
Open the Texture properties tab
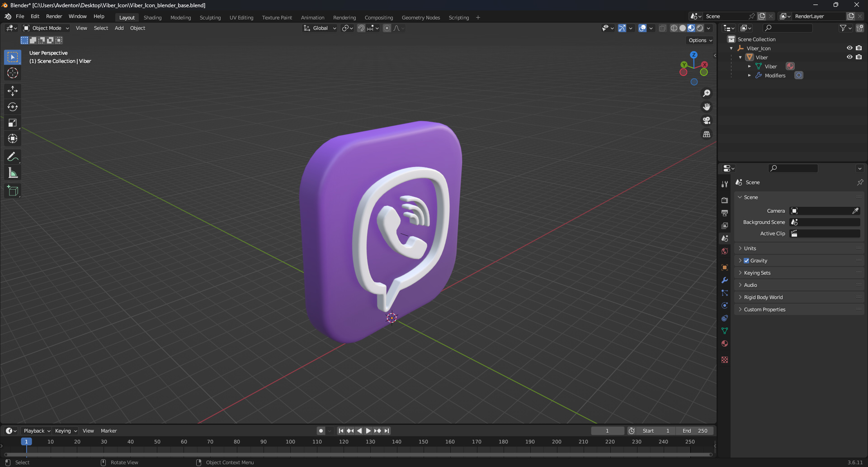[725, 360]
